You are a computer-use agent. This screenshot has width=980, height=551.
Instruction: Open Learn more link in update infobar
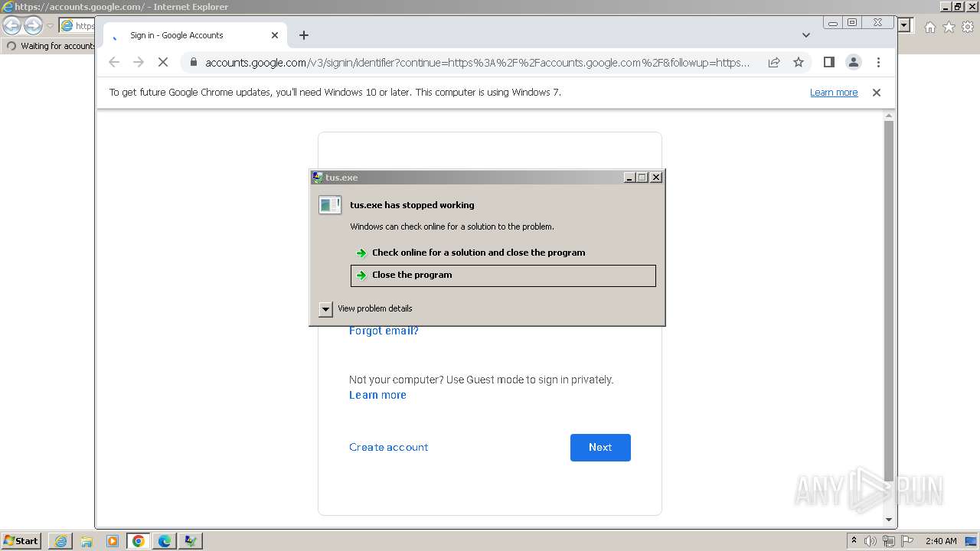pos(834,93)
